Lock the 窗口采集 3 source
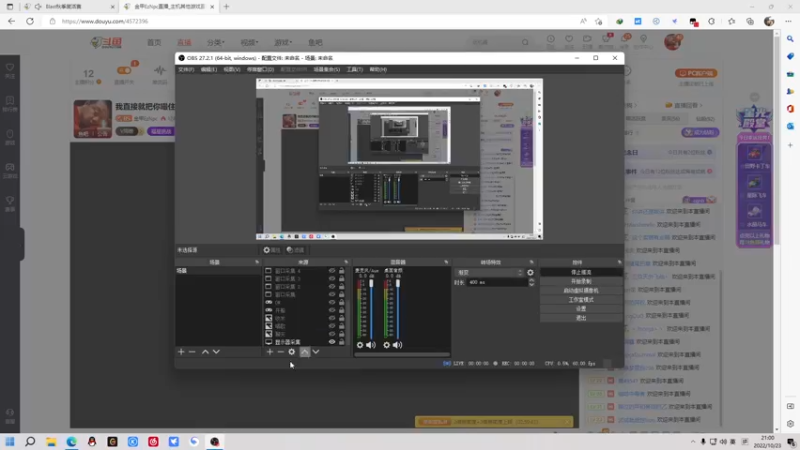The width and height of the screenshot is (800, 450). [x=342, y=279]
